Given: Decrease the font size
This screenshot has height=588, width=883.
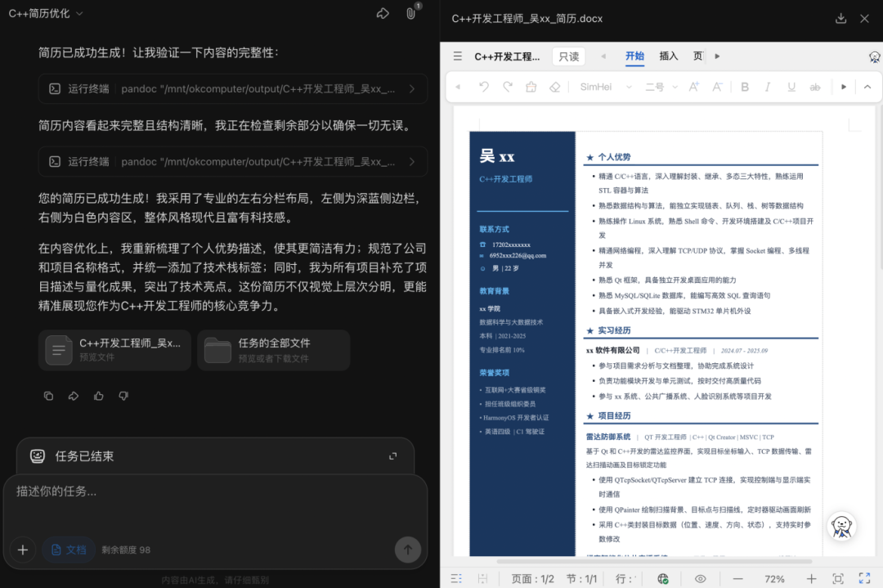Looking at the screenshot, I should coord(717,87).
